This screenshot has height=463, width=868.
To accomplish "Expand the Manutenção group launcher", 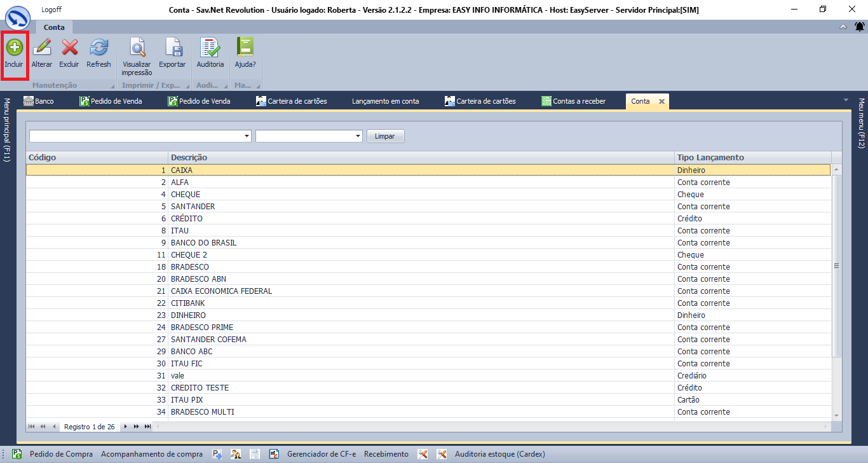I will point(113,86).
